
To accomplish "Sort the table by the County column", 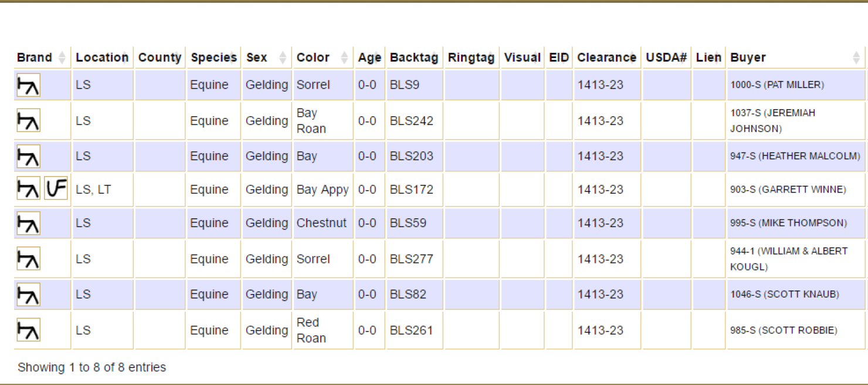I will pyautogui.click(x=160, y=58).
